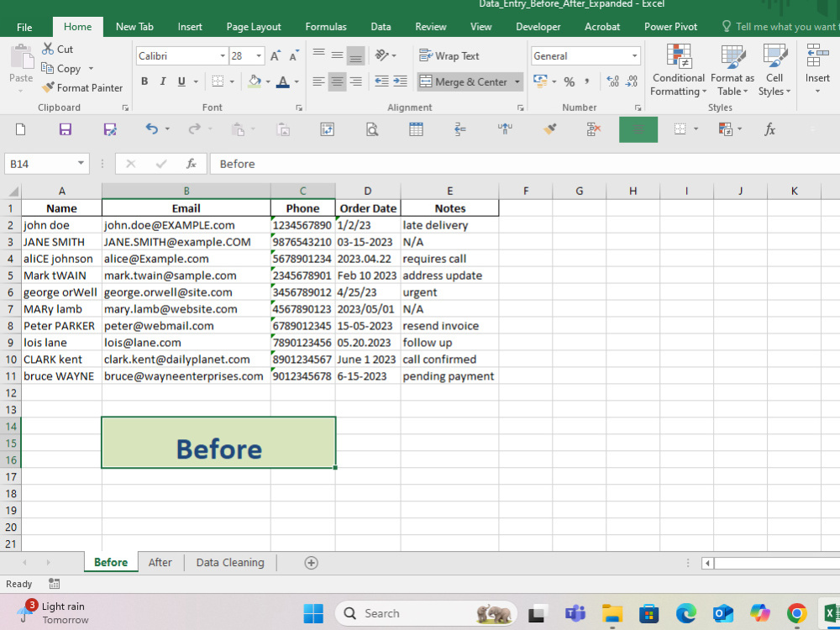Click the Copy button
840x630 pixels.
pyautogui.click(x=62, y=69)
